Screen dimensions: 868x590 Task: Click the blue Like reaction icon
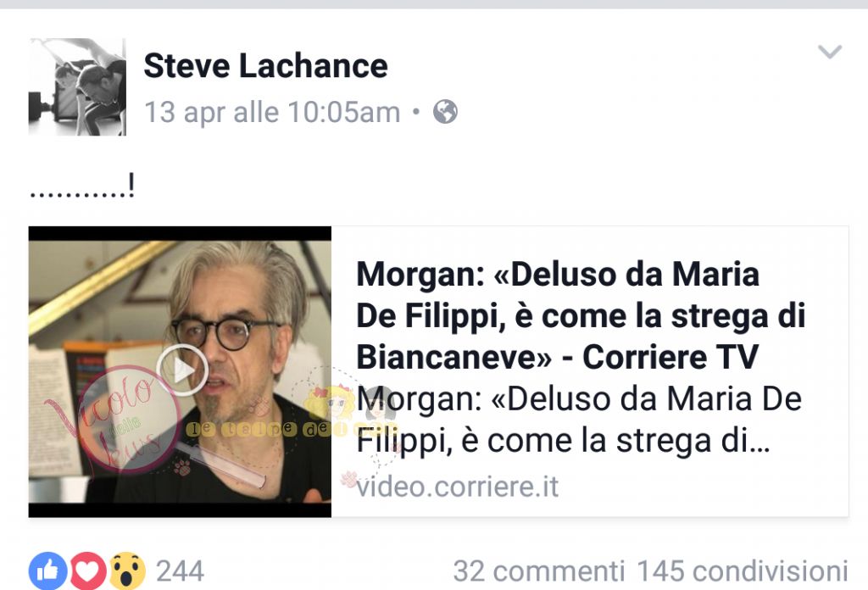click(x=48, y=571)
